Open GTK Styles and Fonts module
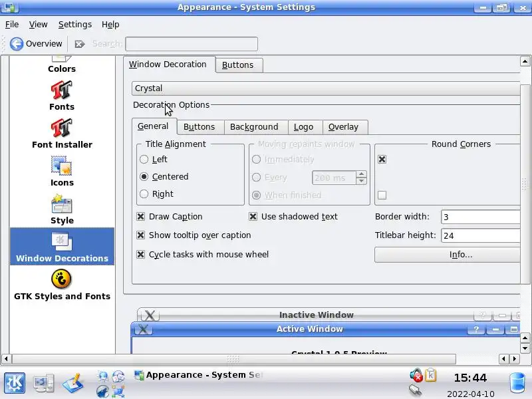Image resolution: width=532 pixels, height=399 pixels. (62, 285)
